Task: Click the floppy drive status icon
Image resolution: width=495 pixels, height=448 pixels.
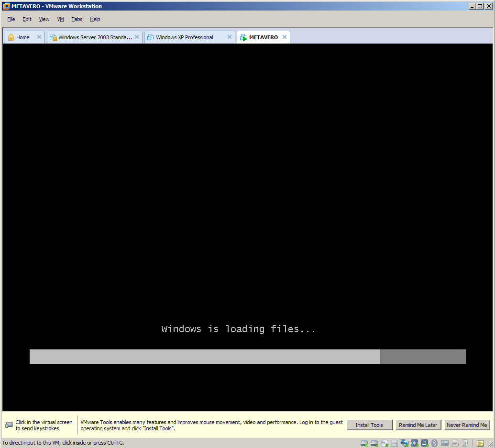Action: [394, 443]
